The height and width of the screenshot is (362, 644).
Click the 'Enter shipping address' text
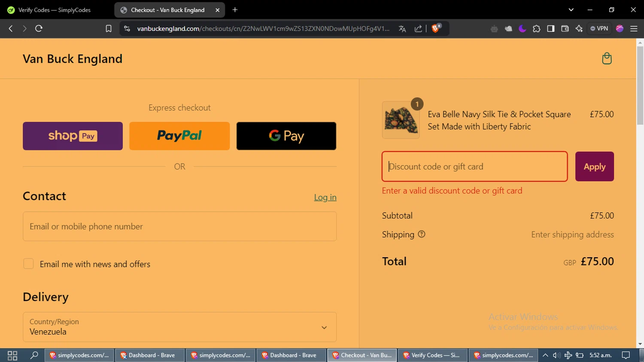click(x=572, y=234)
